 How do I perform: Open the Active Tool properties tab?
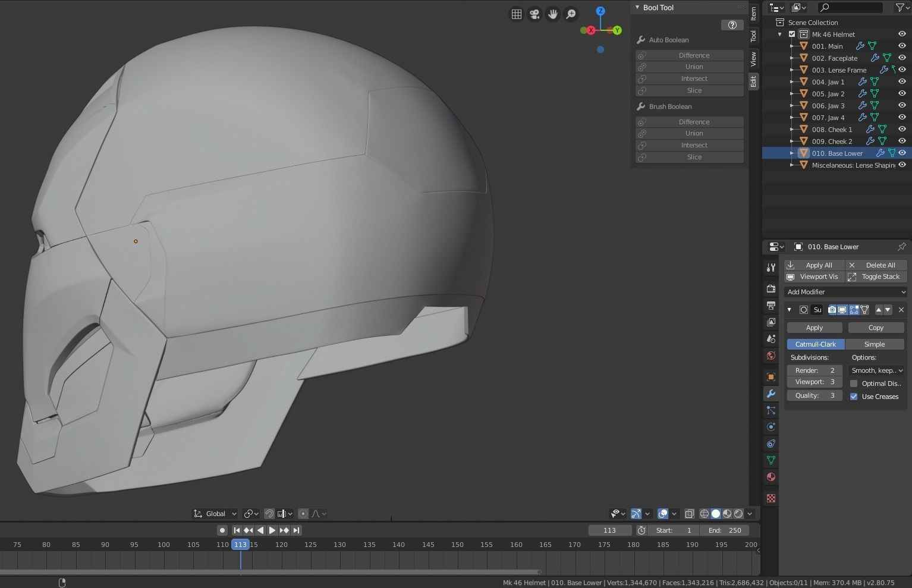coord(771,268)
